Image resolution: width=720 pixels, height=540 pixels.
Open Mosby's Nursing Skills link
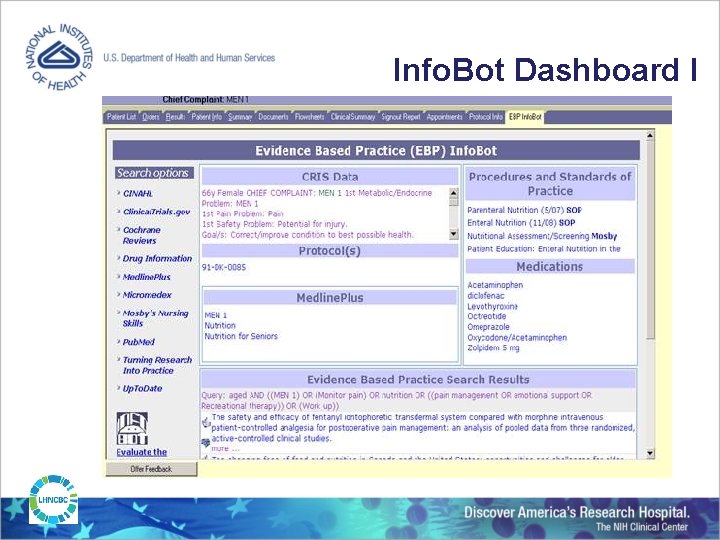(x=155, y=318)
